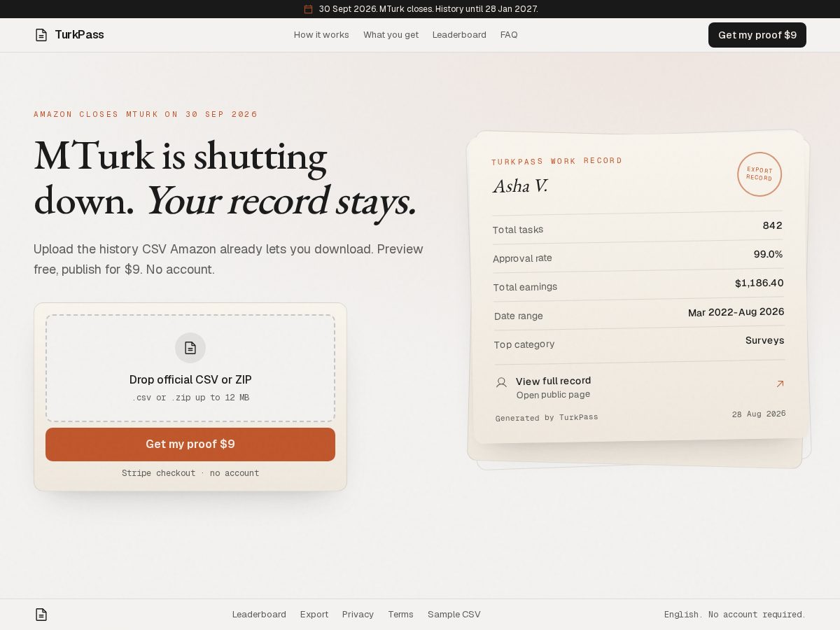
Task: Click the Open public page subtitle
Action: (x=553, y=395)
